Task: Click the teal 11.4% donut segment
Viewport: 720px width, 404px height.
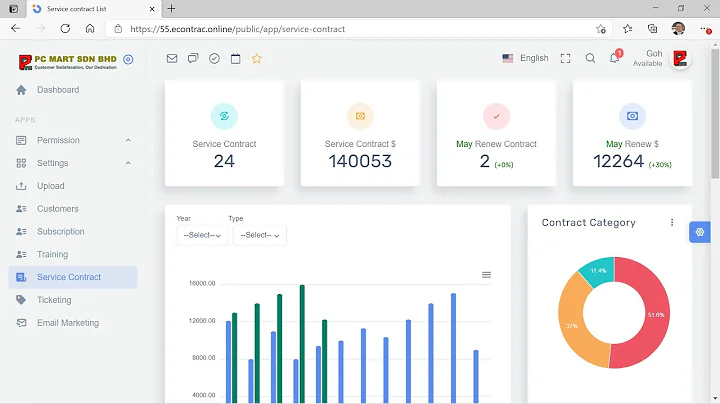Action: 597,271
